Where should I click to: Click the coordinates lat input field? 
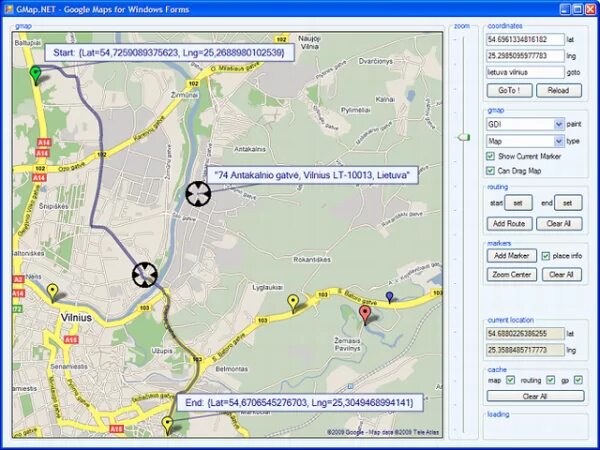click(525, 39)
